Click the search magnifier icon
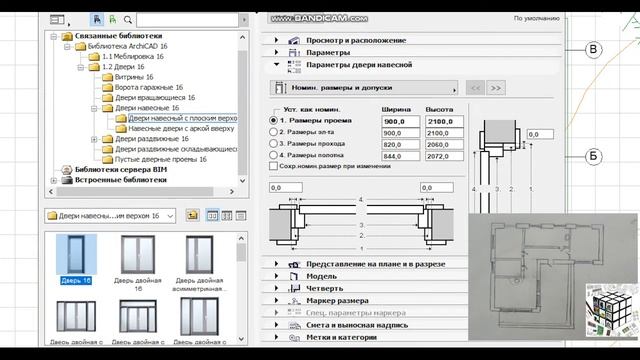The height and width of the screenshot is (360, 640). coord(128,20)
